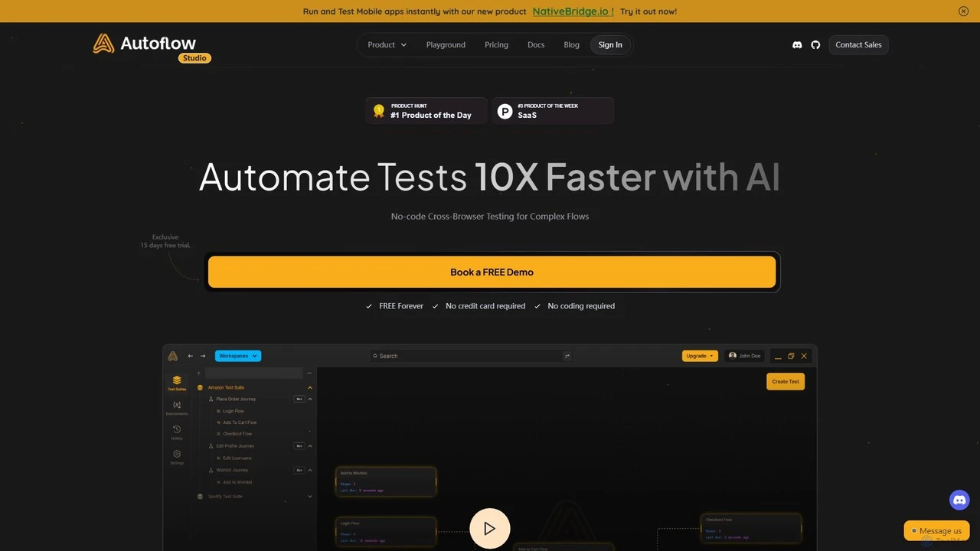Close the NativeBridge announcement banner
980x551 pixels.
(x=963, y=11)
